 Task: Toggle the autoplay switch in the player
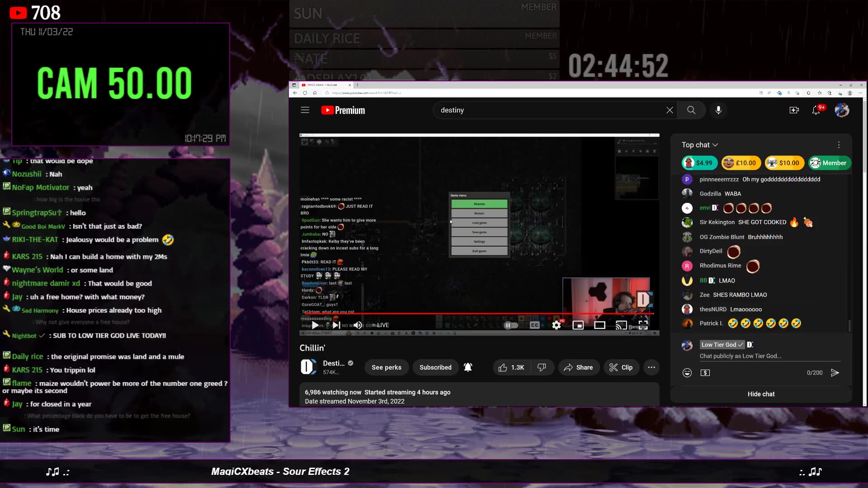click(510, 325)
